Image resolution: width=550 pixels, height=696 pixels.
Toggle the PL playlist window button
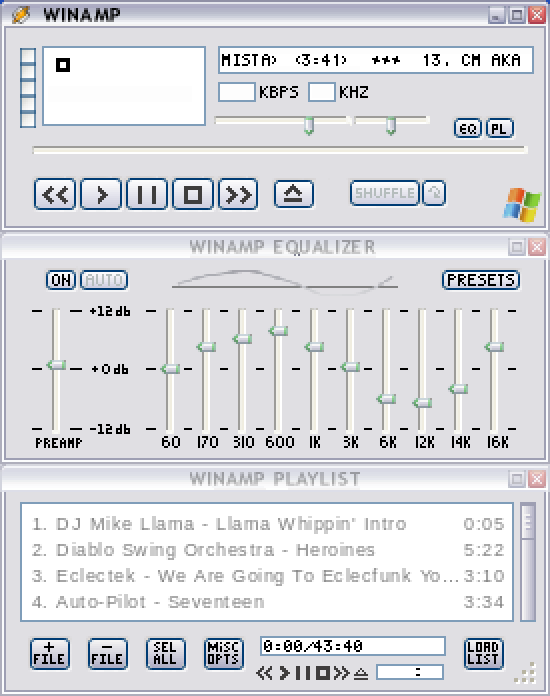pos(500,128)
